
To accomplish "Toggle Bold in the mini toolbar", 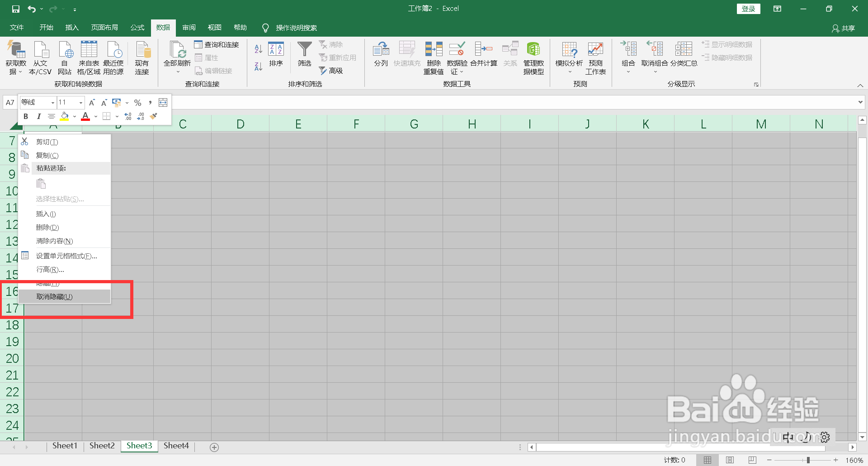I will tap(26, 116).
